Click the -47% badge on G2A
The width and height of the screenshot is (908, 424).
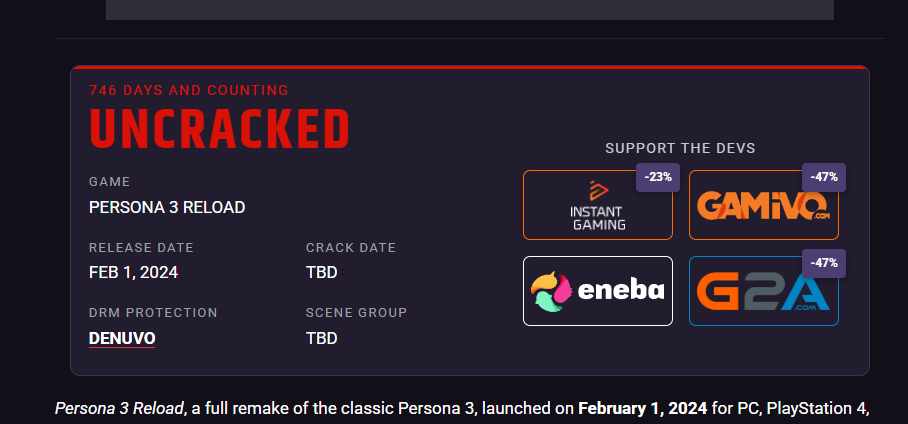[824, 264]
